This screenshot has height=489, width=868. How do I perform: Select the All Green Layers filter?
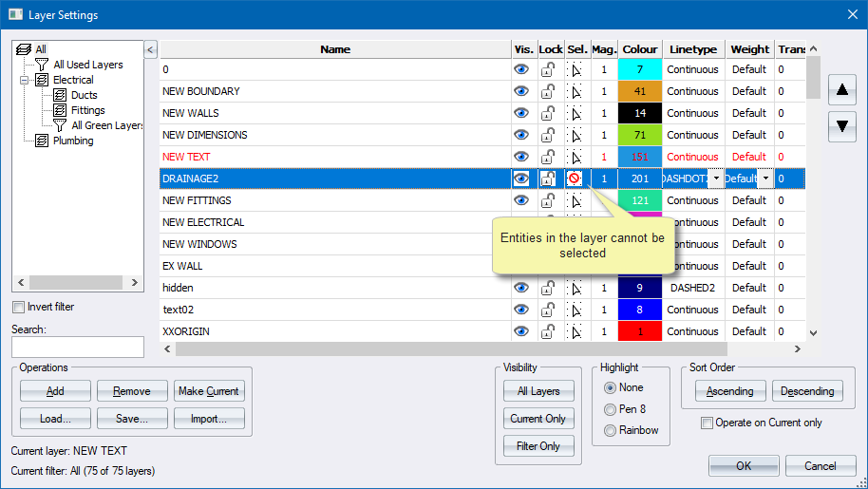pyautogui.click(x=106, y=125)
